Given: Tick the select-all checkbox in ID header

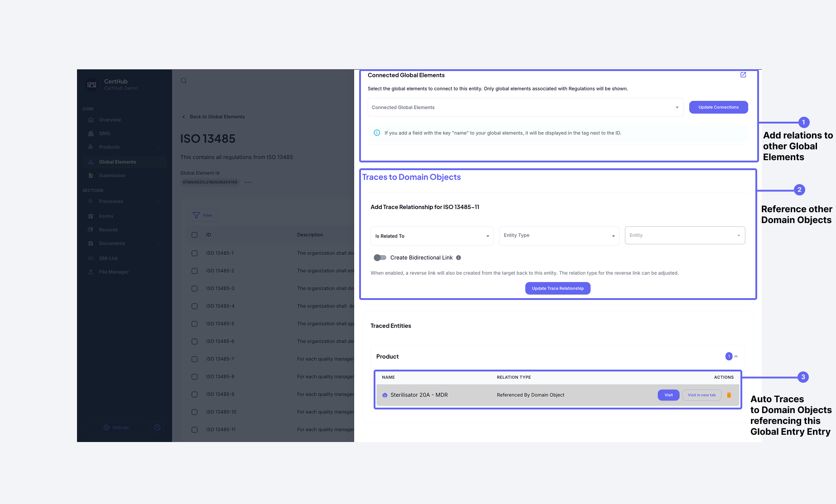Looking at the screenshot, I should pos(194,235).
